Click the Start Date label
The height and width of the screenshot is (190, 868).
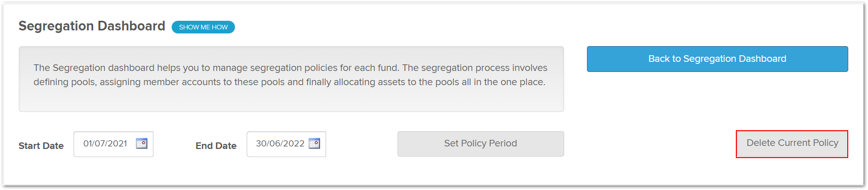tap(41, 146)
